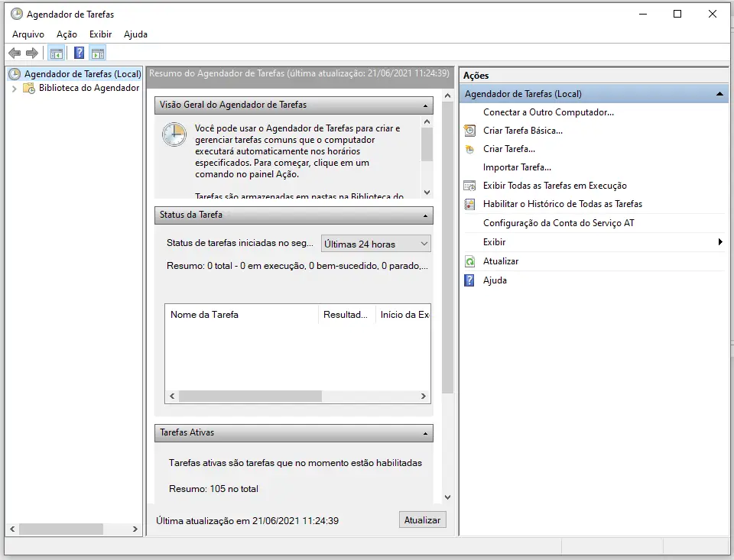Click the Nome da Tarefa column header

tap(204, 315)
